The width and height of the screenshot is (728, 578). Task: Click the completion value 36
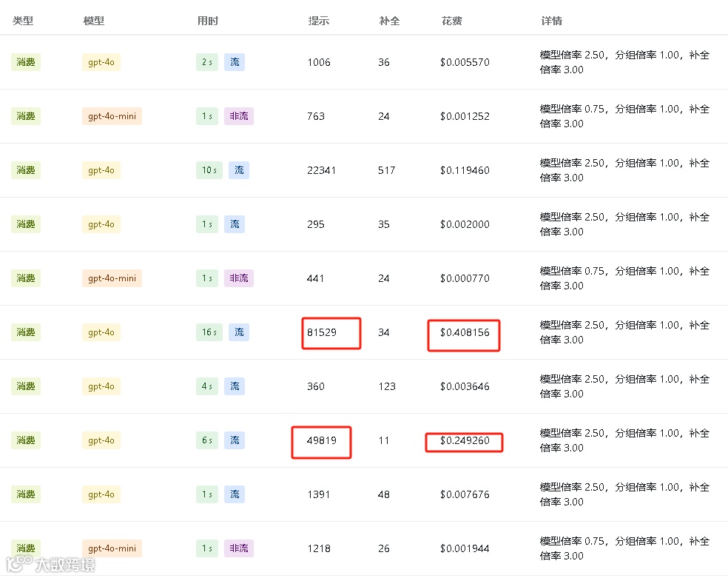383,62
